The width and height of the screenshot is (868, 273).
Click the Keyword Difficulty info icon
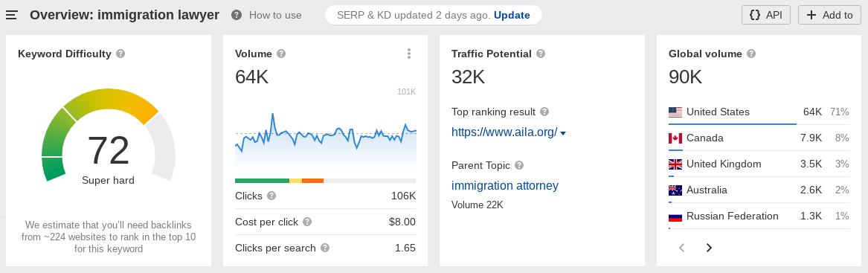(x=120, y=54)
